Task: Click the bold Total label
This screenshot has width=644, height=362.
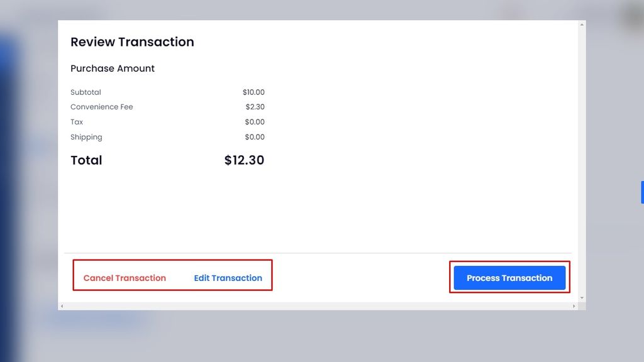Action: pyautogui.click(x=86, y=160)
